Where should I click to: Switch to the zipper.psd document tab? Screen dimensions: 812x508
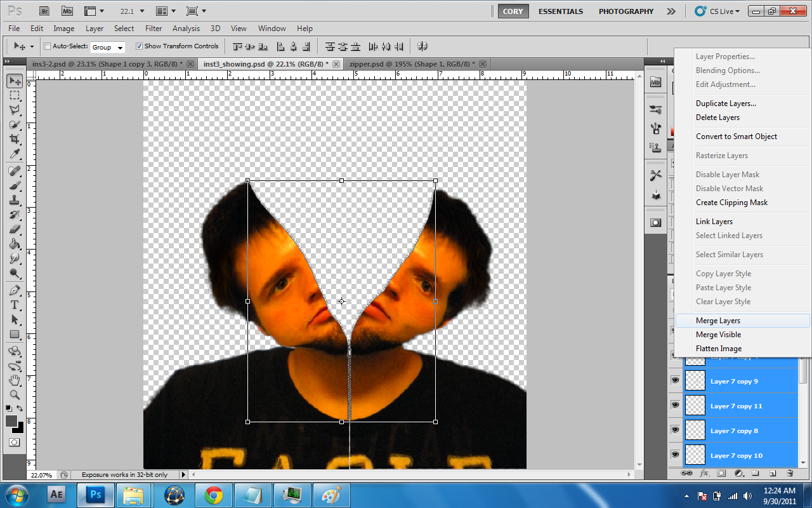416,64
